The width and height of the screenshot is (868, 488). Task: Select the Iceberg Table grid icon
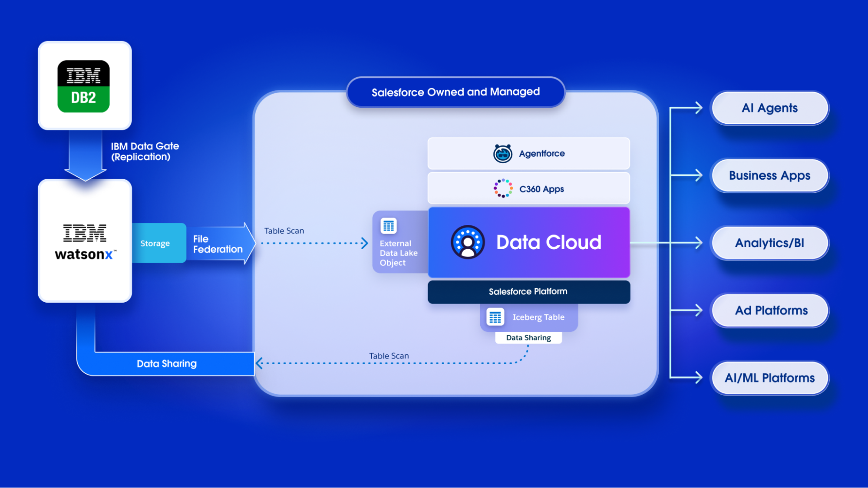tap(495, 317)
